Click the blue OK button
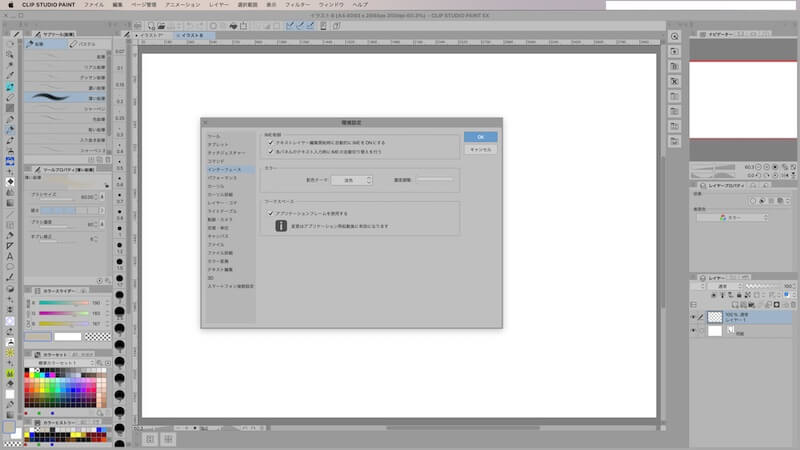The height and width of the screenshot is (450, 800). (x=480, y=136)
